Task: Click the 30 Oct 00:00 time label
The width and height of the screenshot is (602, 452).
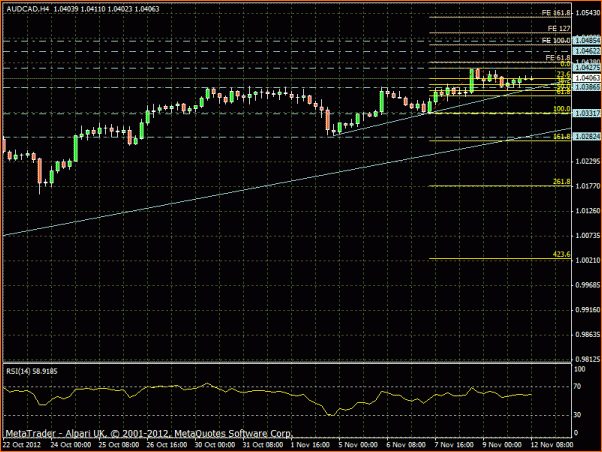Action: click(215, 445)
